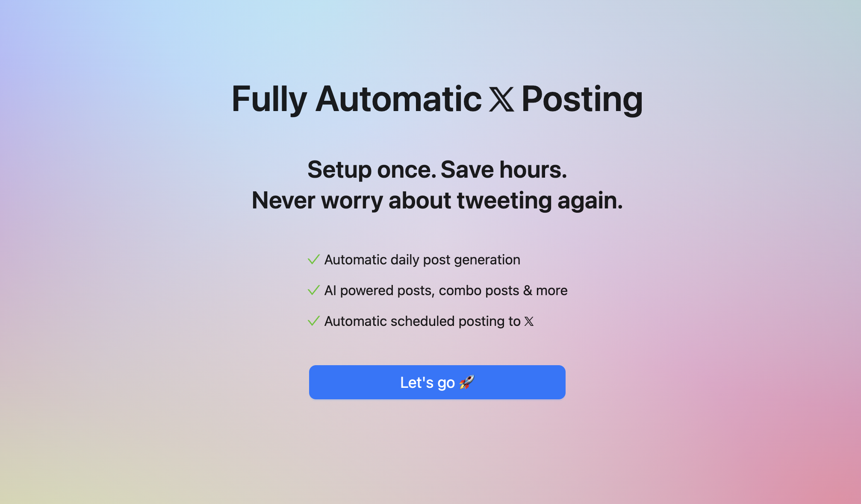
Task: Click the 'Let's go' text label
Action: [428, 383]
